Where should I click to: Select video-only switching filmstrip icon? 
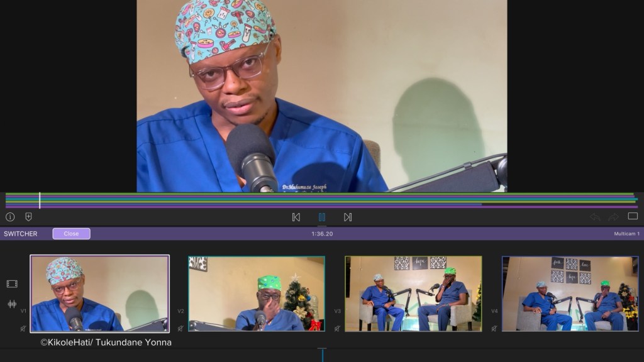[12, 284]
